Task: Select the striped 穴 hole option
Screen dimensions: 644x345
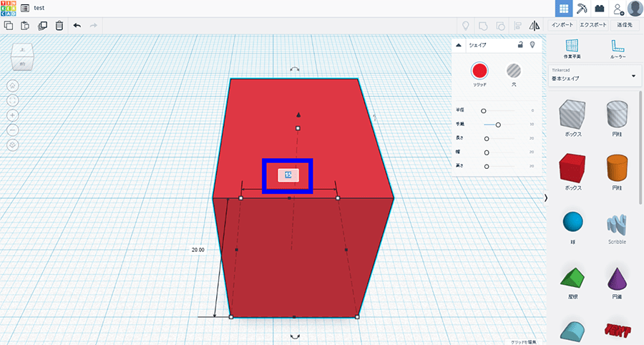Action: point(513,71)
